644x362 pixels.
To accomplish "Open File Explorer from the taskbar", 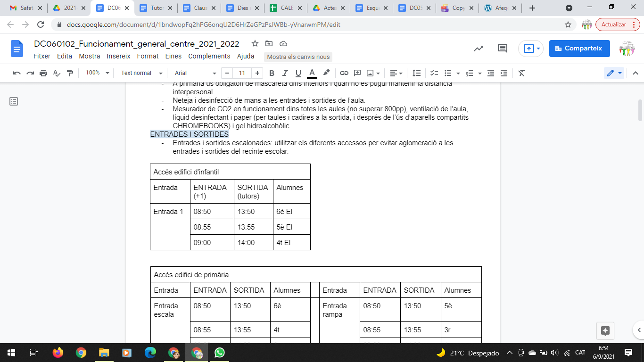I will 104,353.
